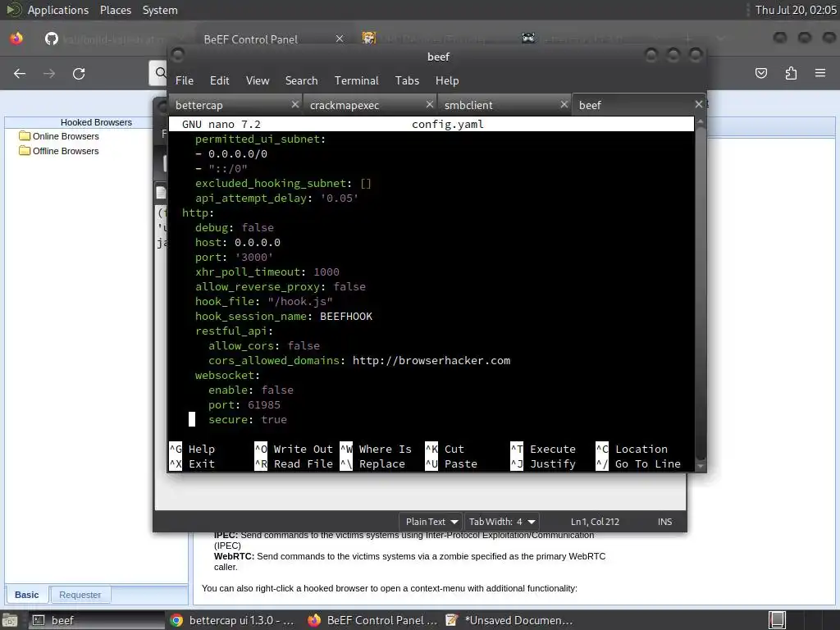This screenshot has height=630, width=840.
Task: Click the browser forward arrow
Action: point(49,73)
